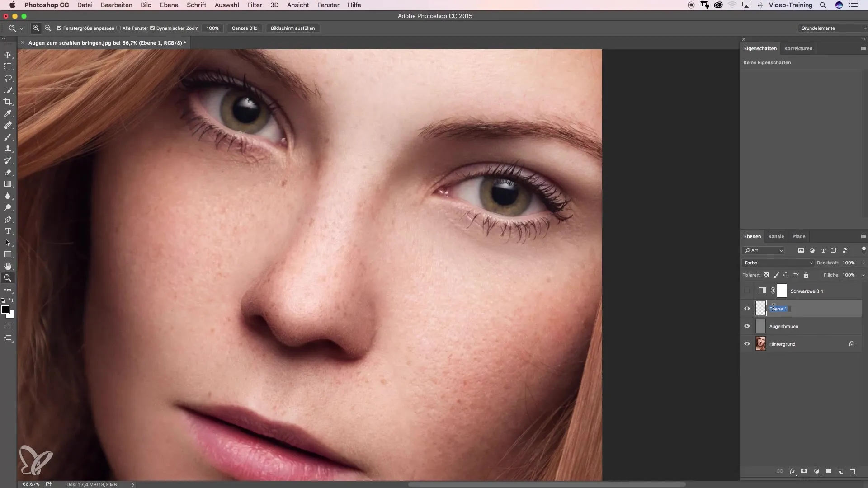Select the Brush tool
The height and width of the screenshot is (488, 868).
[x=8, y=137]
